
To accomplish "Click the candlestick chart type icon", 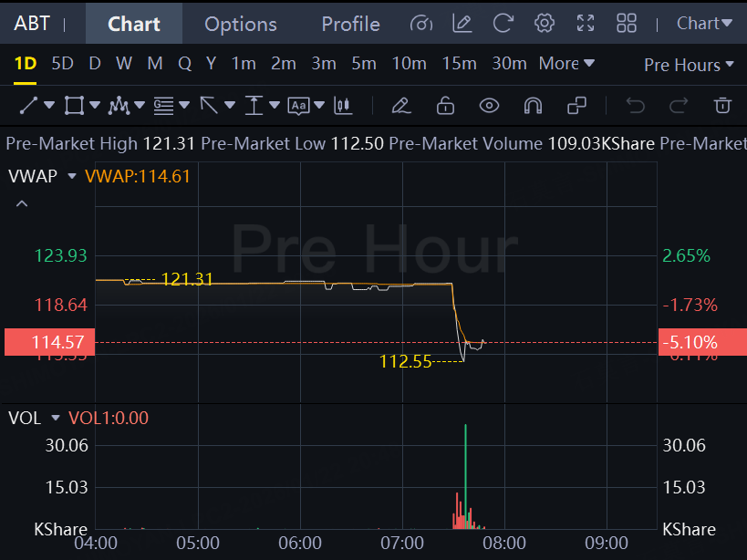I will pos(343,105).
